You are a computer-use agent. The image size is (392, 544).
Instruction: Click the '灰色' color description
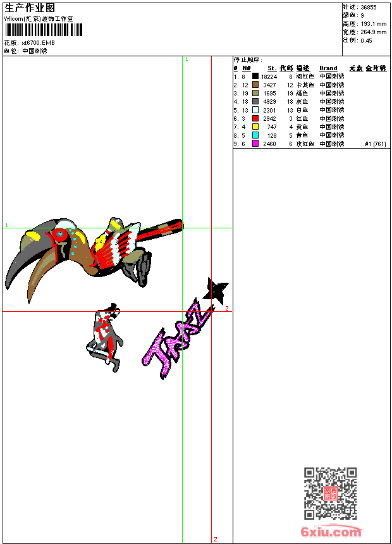click(302, 102)
